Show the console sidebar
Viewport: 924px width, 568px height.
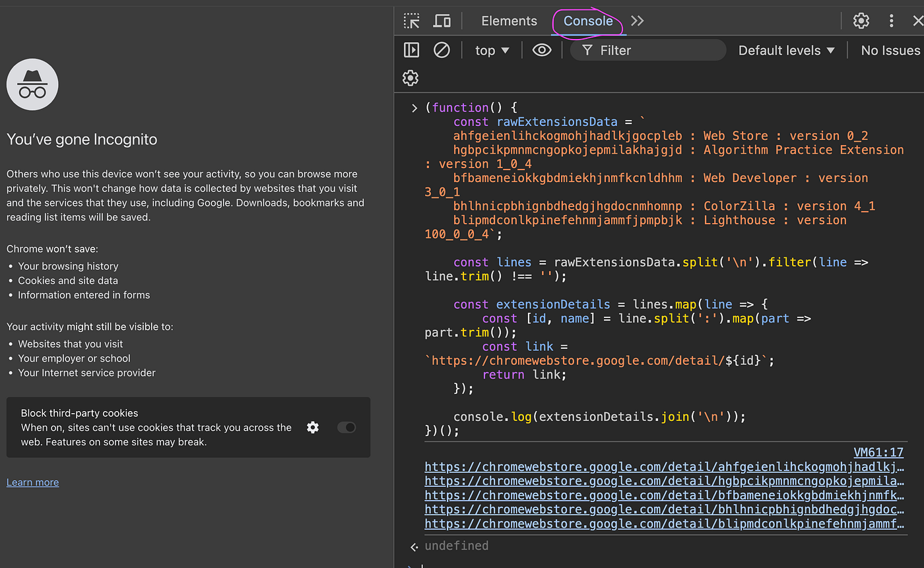[x=411, y=50]
